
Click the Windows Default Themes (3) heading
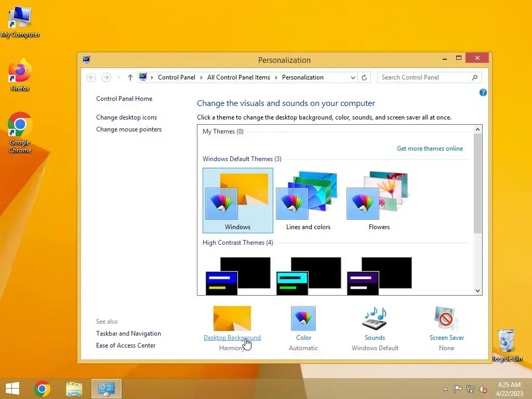point(242,159)
